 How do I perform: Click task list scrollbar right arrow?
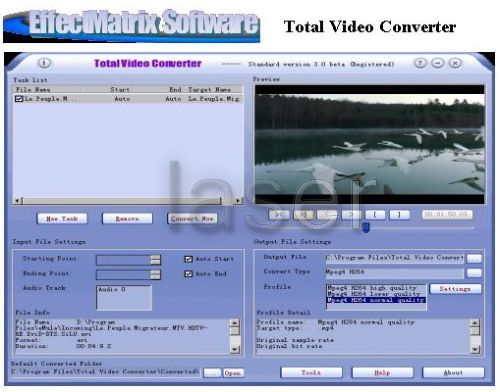pyautogui.click(x=238, y=200)
